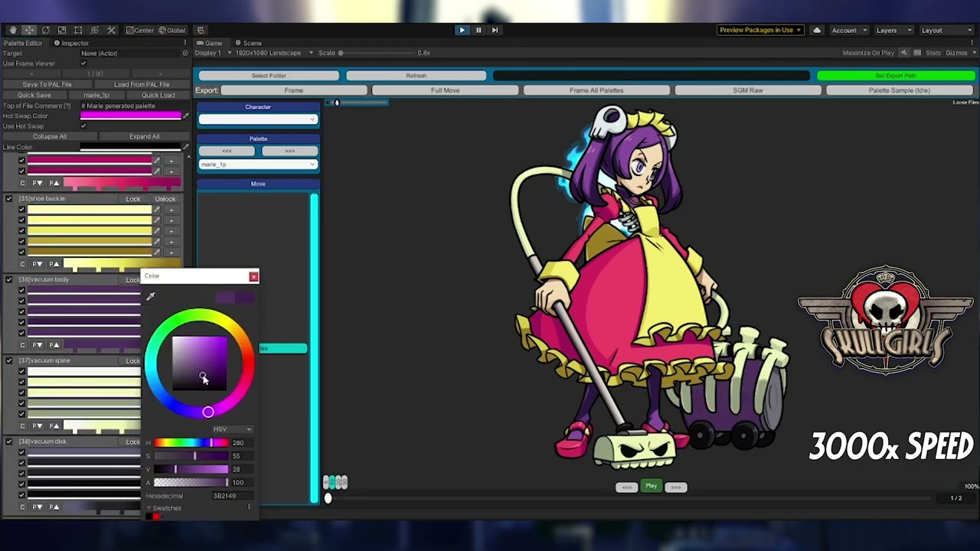
Task: Click the Pause button
Action: coord(479,30)
